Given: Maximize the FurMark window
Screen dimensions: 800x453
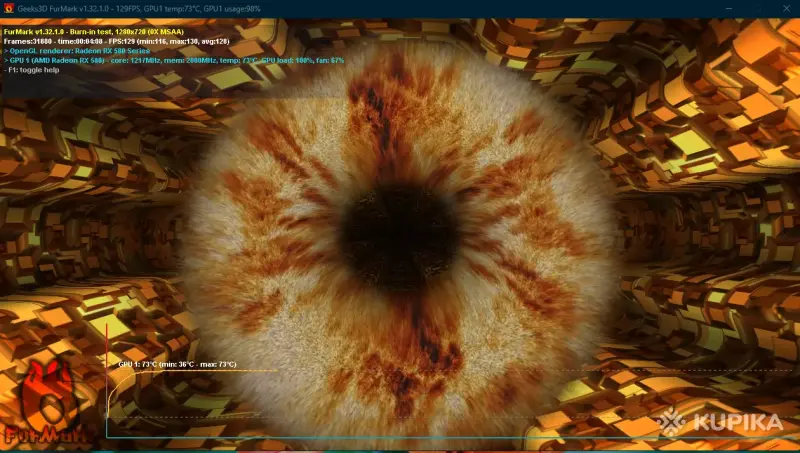Looking at the screenshot, I should (758, 8).
